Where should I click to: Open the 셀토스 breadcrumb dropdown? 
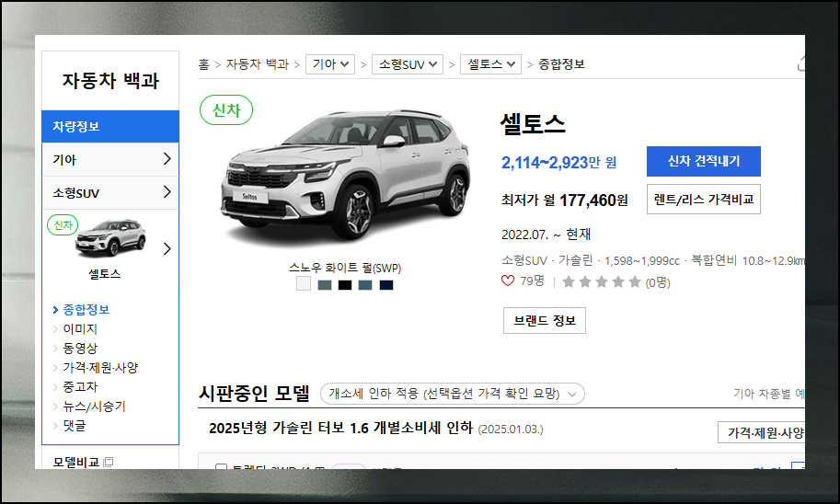pos(490,64)
